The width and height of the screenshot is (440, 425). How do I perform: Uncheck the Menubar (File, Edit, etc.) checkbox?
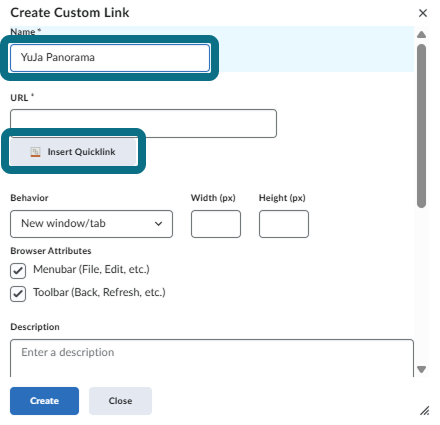18,270
